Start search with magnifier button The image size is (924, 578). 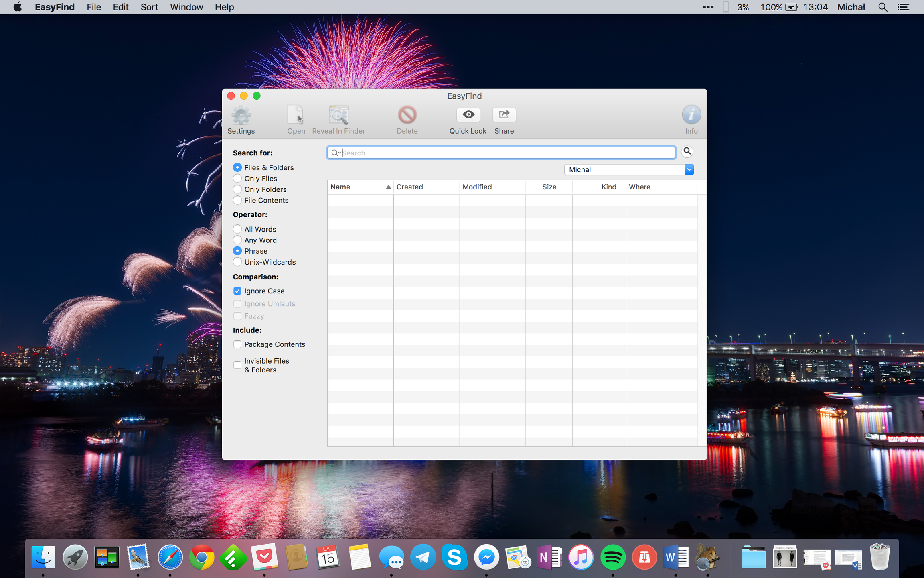687,151
